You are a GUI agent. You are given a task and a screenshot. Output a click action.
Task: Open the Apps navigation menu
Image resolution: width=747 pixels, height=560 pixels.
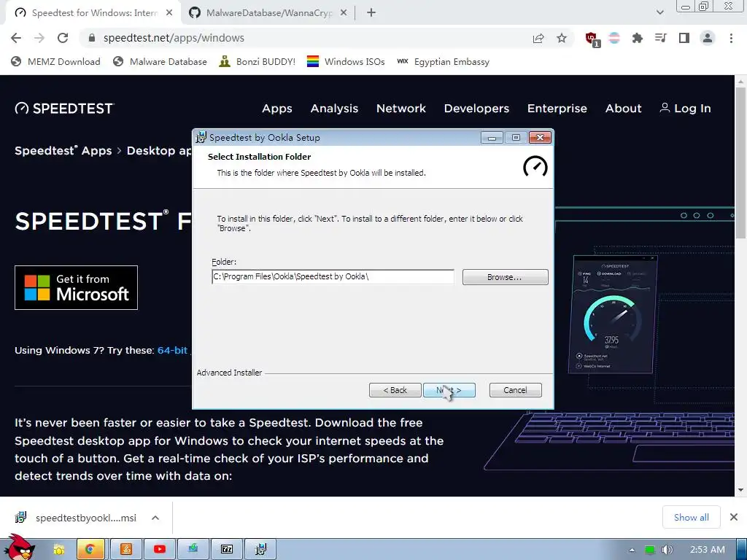[276, 109]
